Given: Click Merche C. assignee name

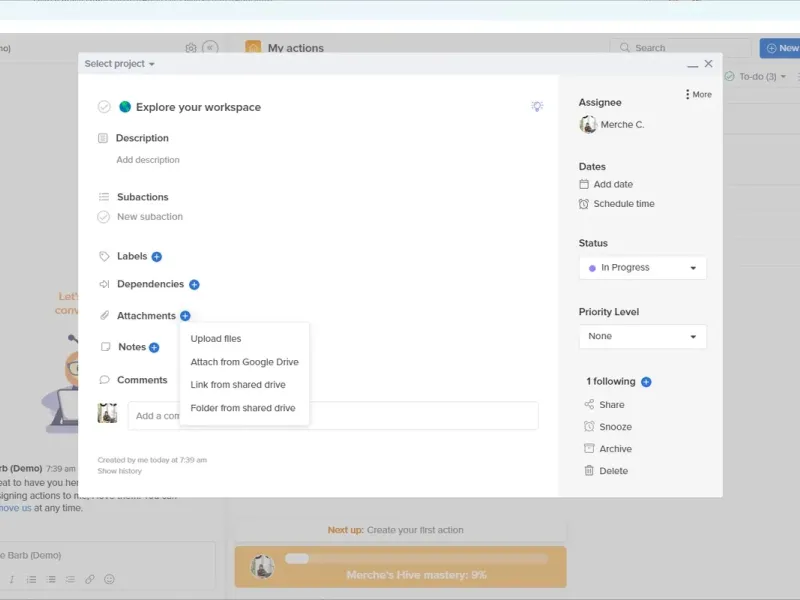Looking at the screenshot, I should point(622,124).
